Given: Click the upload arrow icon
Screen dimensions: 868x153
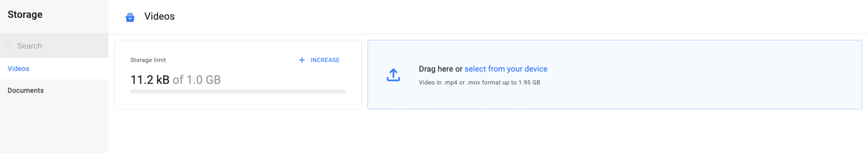Looking at the screenshot, I should point(393,75).
